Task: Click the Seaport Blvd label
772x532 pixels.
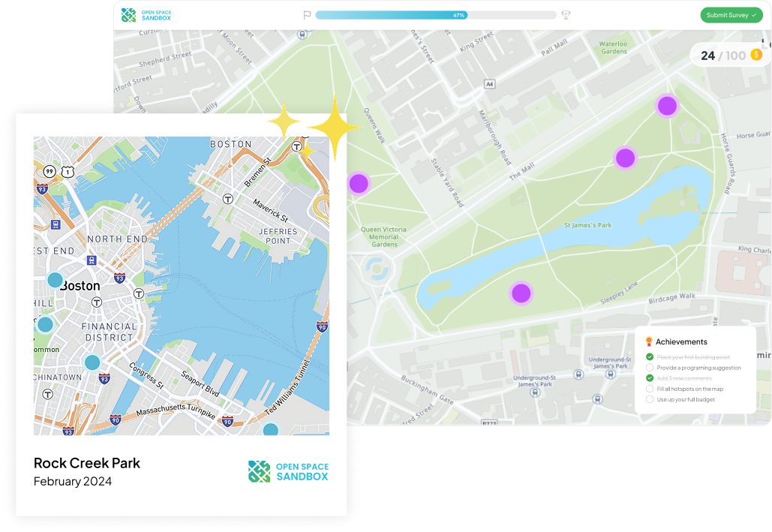Action: tap(200, 383)
